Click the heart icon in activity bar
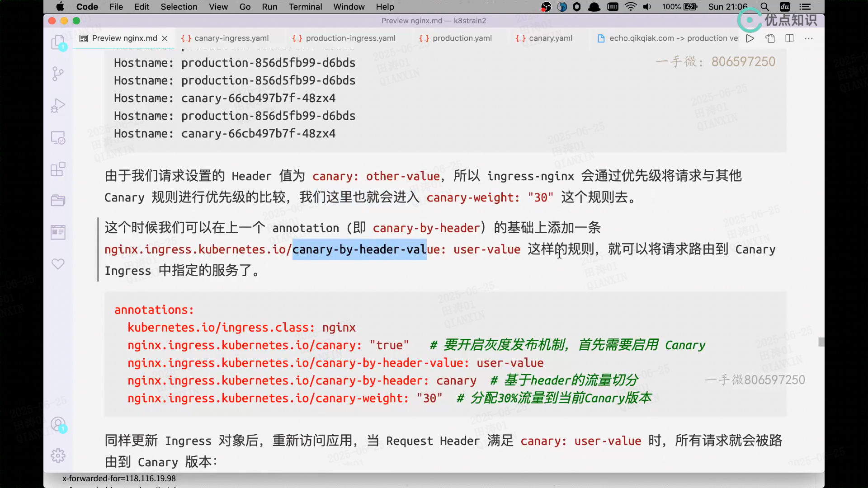Viewport: 868px width, 488px height. coord(58,264)
